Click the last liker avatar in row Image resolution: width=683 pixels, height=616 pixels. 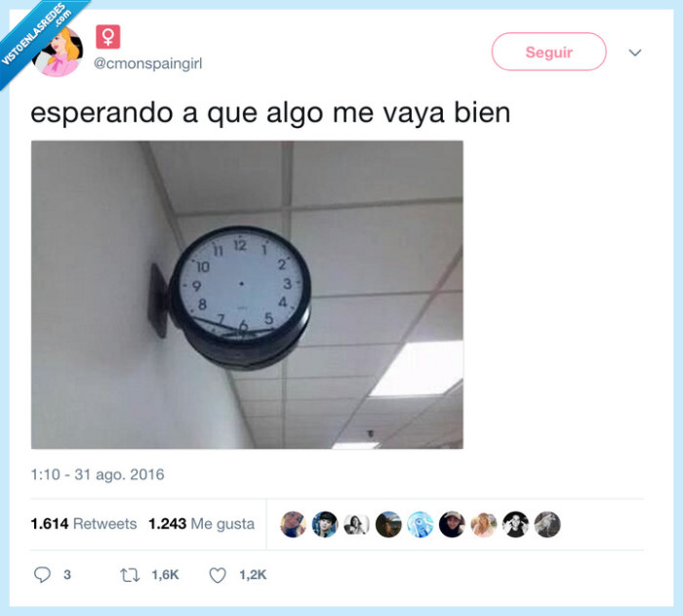[547, 524]
